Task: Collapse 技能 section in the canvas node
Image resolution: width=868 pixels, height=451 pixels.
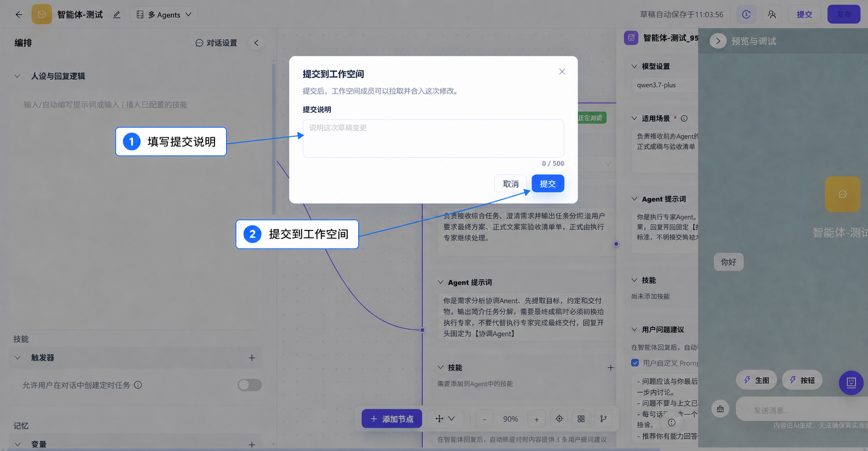Action: click(x=440, y=368)
